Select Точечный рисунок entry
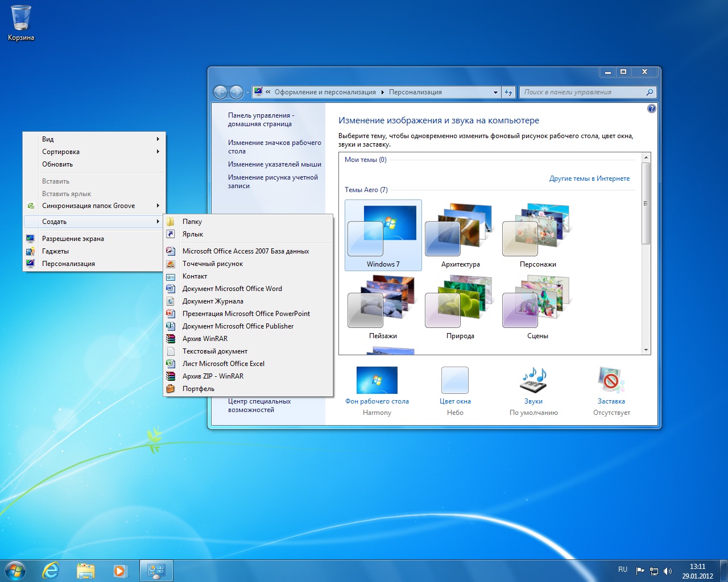 click(x=247, y=264)
